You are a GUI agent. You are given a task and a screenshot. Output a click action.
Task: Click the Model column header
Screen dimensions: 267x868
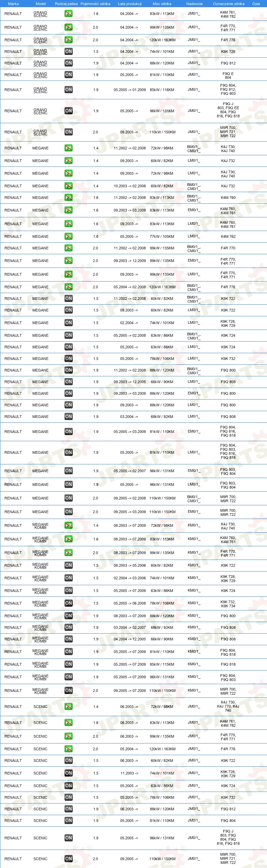41,4
